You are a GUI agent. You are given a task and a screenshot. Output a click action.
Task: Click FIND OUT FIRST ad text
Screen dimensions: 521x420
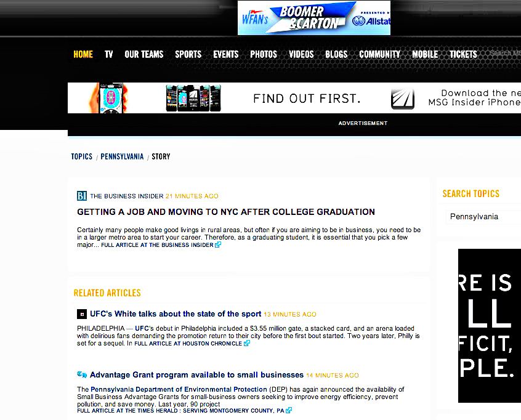tap(307, 99)
